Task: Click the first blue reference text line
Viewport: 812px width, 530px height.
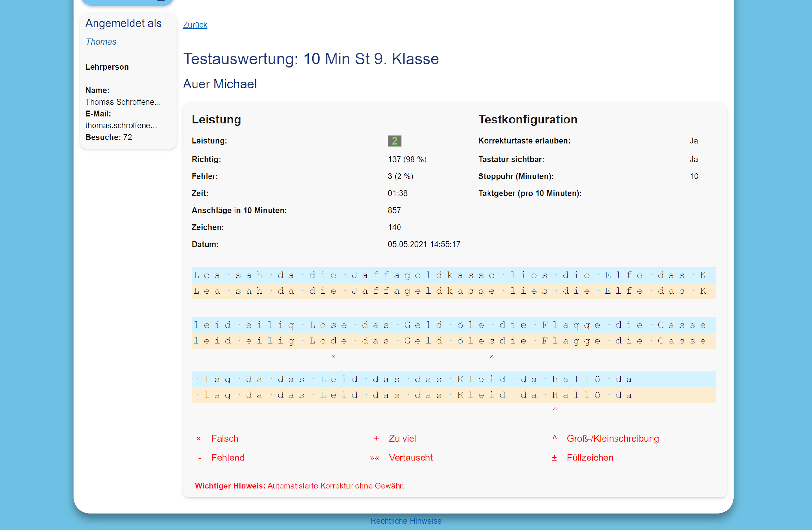Action: (x=453, y=275)
